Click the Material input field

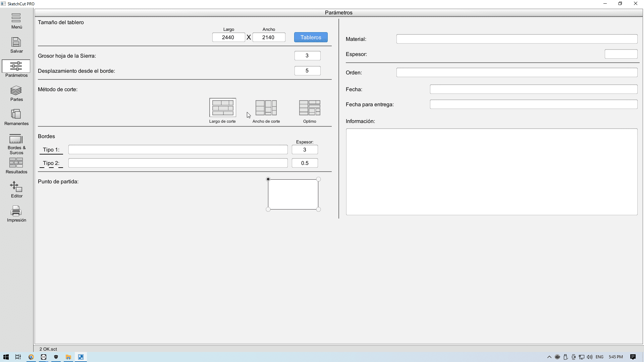517,39
